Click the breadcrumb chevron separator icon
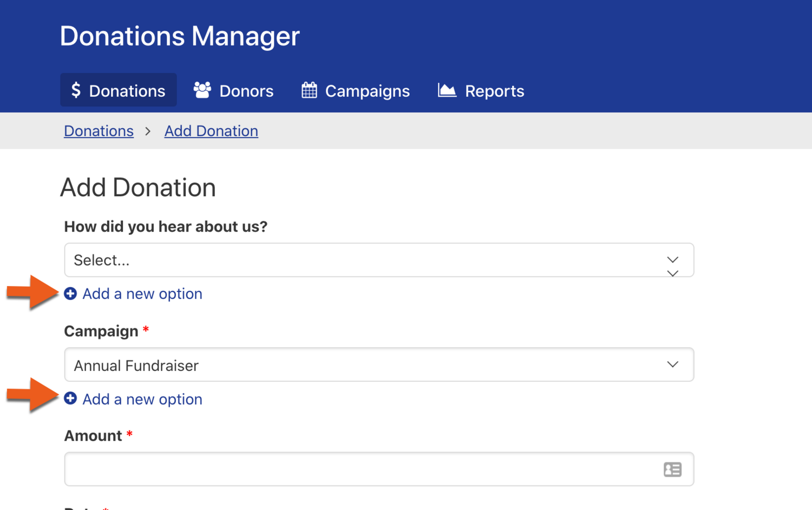 (x=148, y=131)
